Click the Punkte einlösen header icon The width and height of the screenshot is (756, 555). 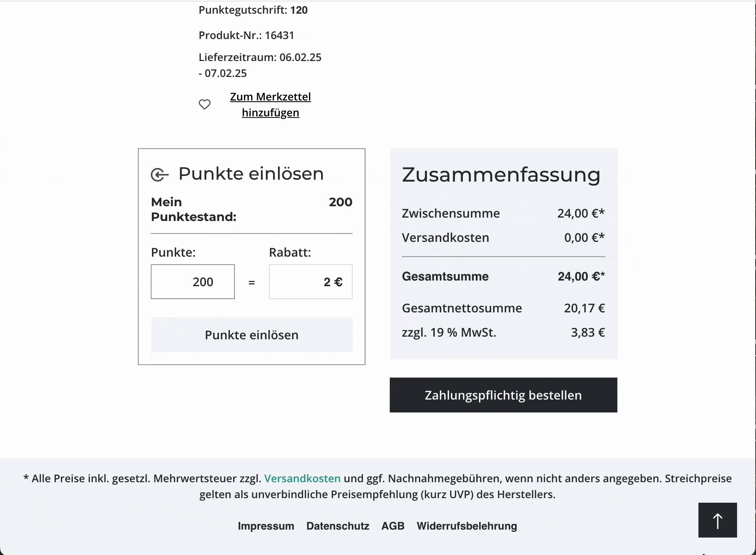pyautogui.click(x=159, y=175)
